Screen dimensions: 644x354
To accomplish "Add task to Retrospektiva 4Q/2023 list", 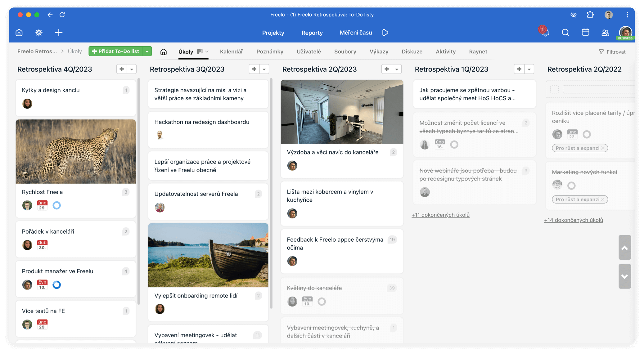I will point(122,69).
